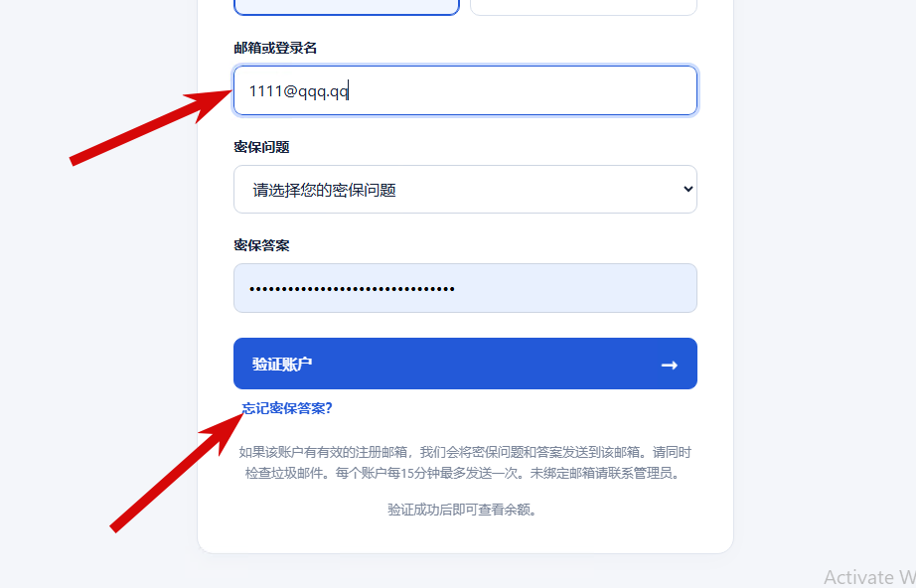
Task: Submit the form with 验证账户 button
Action: click(465, 364)
